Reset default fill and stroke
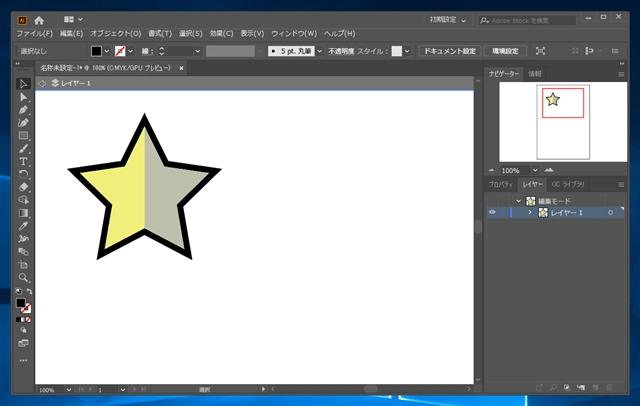The height and width of the screenshot is (406, 640). click(x=18, y=291)
